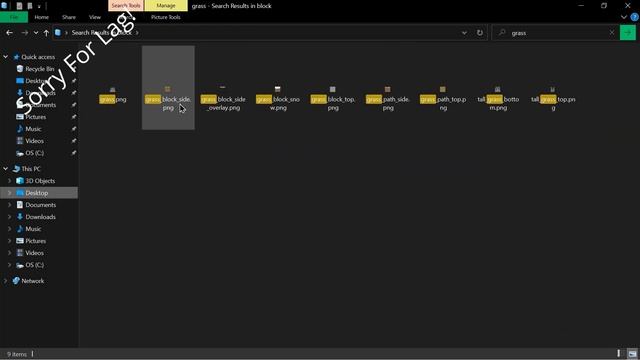Viewport: 640px width, 360px height.
Task: Open the View ribbon tab
Action: click(95, 17)
